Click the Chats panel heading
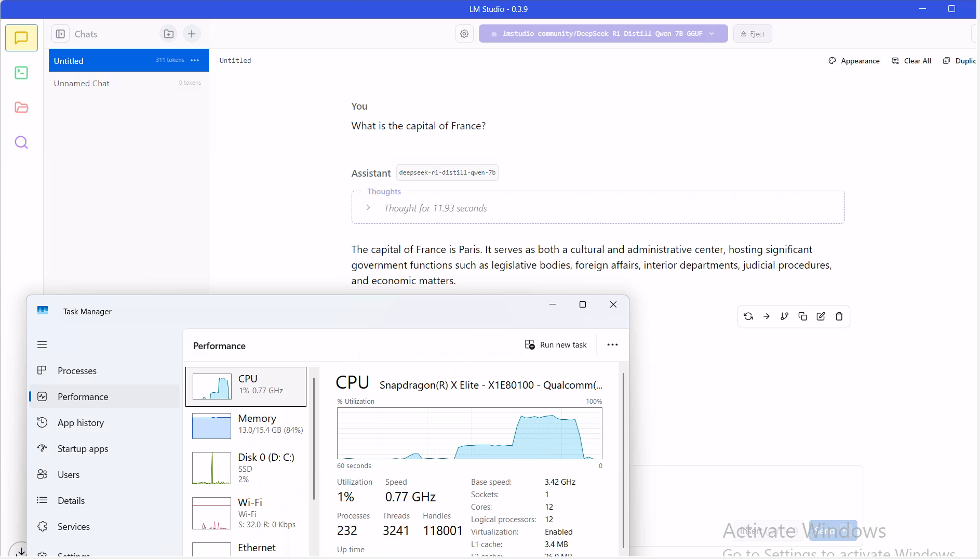Screen dimensions: 980x559 86,34
